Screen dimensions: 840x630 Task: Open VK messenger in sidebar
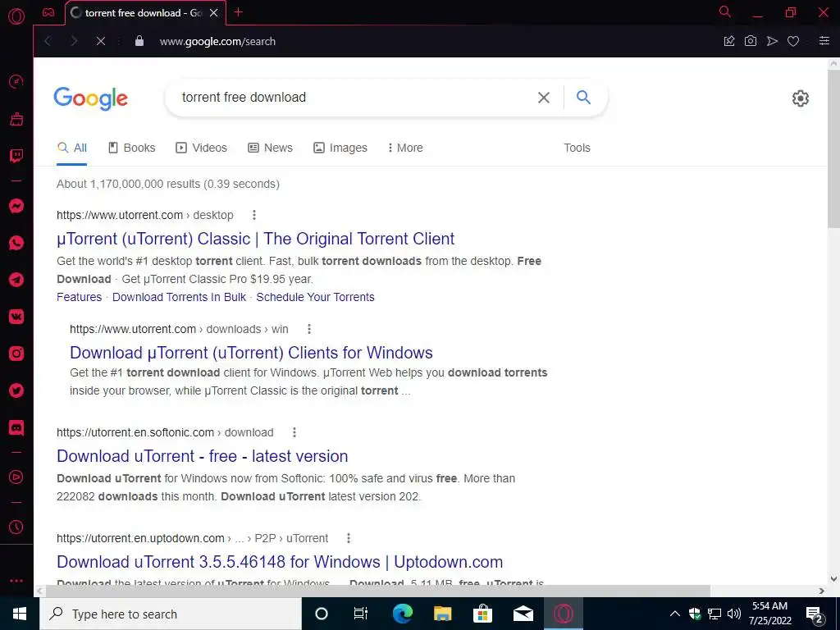[x=16, y=317]
